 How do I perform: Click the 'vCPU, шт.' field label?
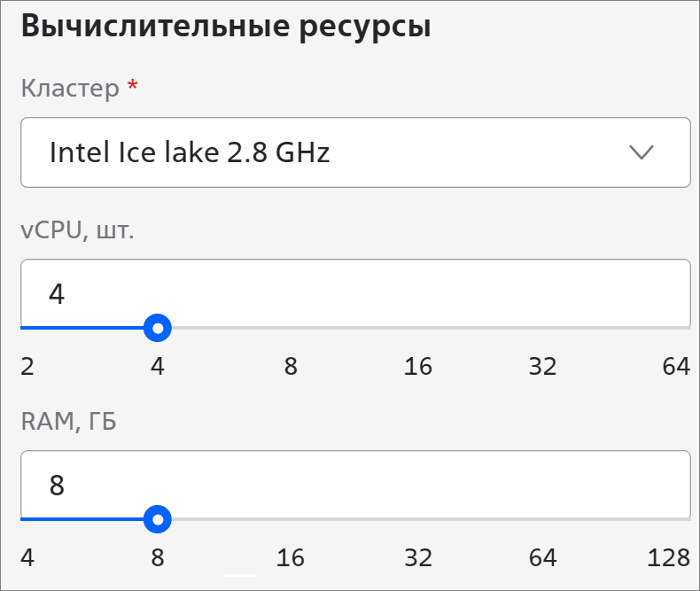click(x=78, y=230)
